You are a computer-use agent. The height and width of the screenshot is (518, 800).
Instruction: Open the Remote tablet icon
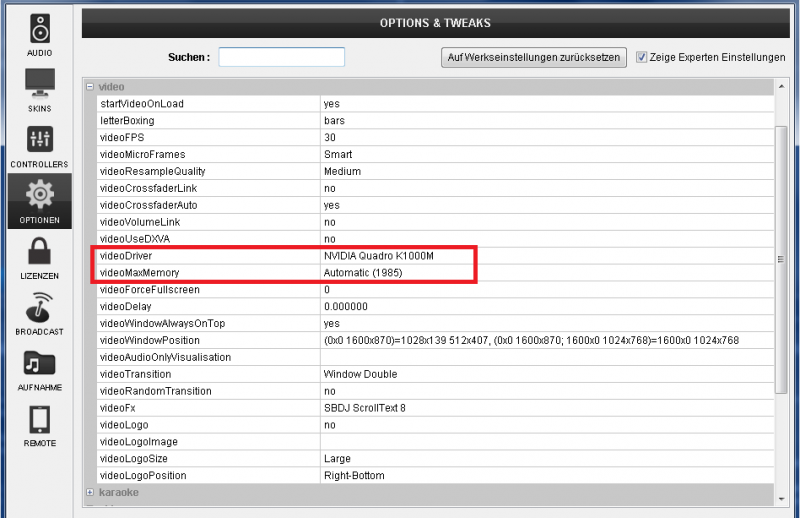coord(40,420)
